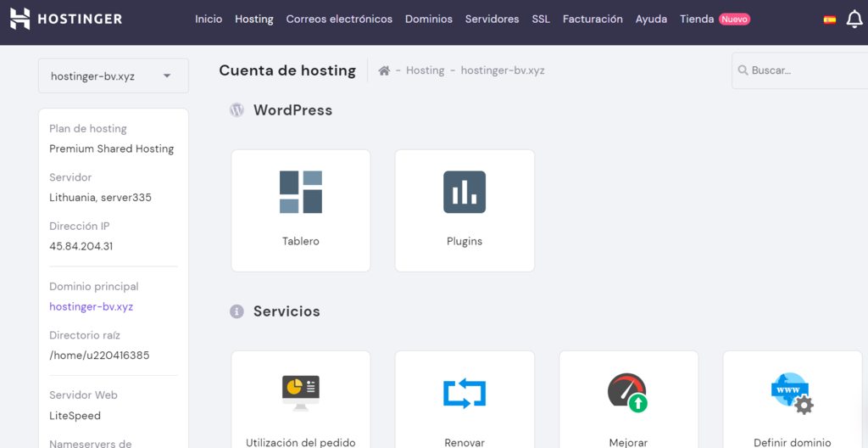868x448 pixels.
Task: Open the Facturación billing menu
Action: (593, 19)
